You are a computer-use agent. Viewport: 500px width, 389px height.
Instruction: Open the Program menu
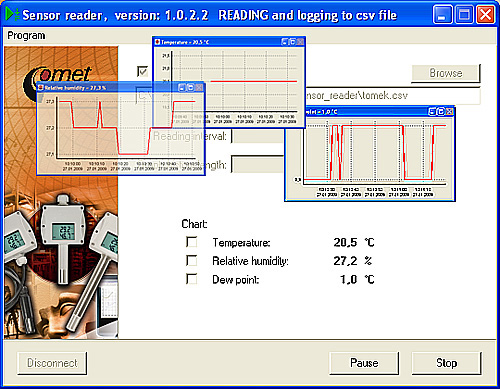click(26, 35)
